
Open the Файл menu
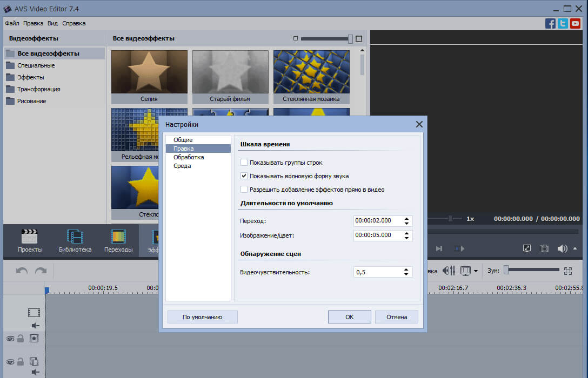click(12, 23)
